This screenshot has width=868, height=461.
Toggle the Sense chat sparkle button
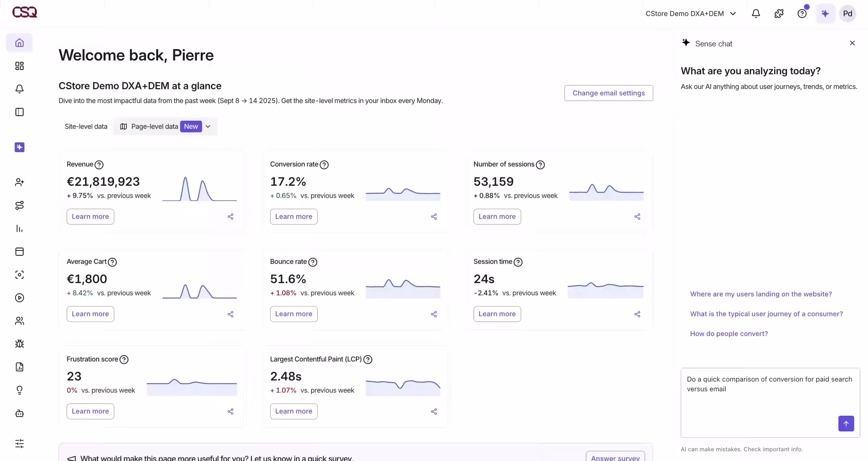[825, 14]
